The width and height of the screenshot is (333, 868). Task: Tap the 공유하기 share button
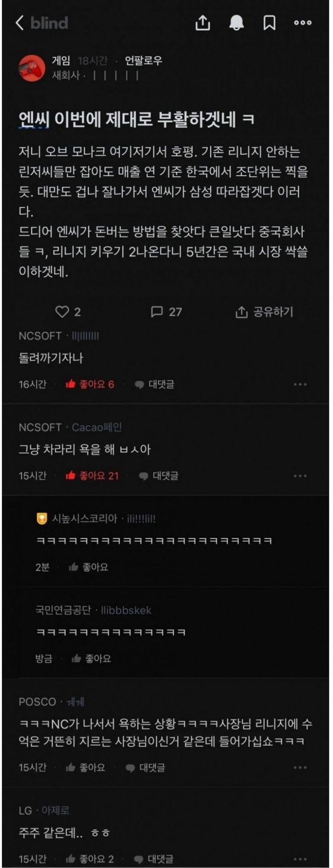(x=264, y=312)
